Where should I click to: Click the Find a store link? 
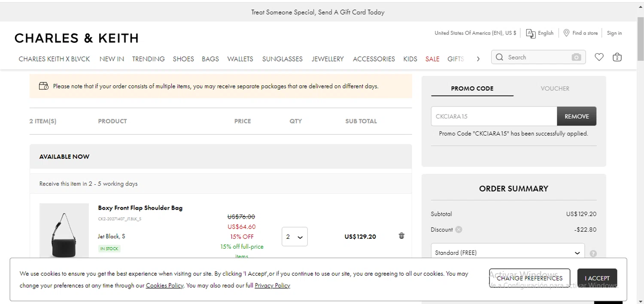pos(585,33)
